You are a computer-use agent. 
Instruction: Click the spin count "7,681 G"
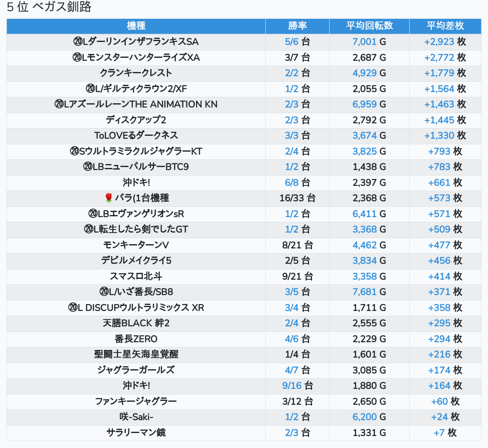[x=369, y=292]
